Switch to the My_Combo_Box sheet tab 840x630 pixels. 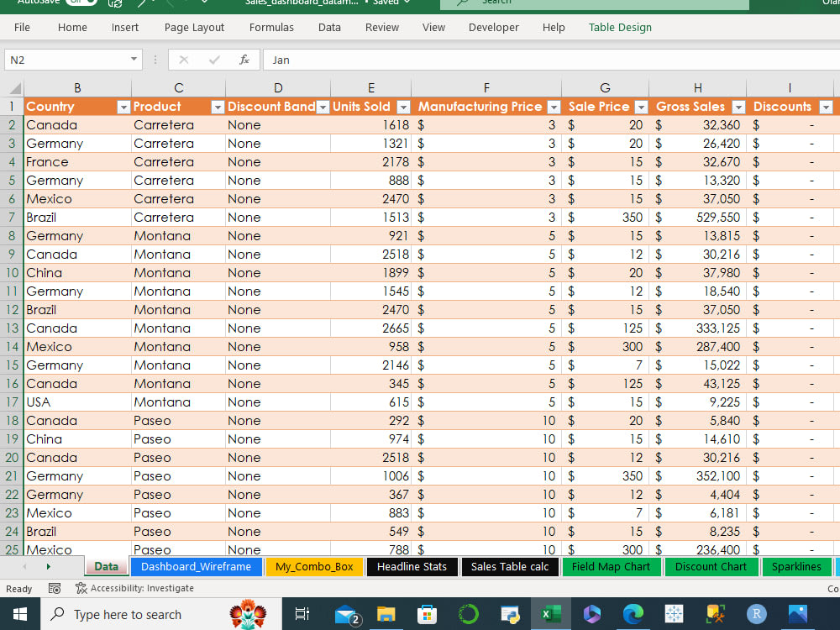(314, 567)
